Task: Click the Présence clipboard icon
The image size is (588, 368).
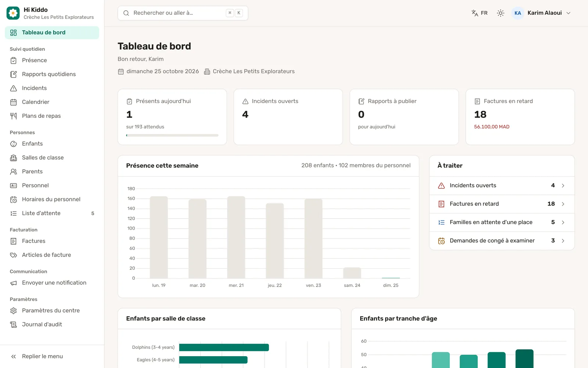Action: click(14, 60)
